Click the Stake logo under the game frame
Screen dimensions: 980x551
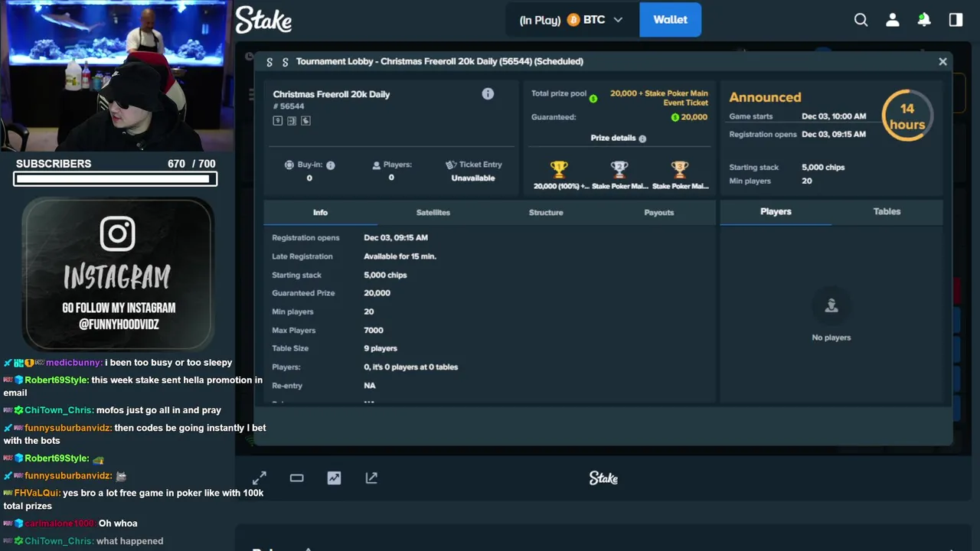[603, 478]
